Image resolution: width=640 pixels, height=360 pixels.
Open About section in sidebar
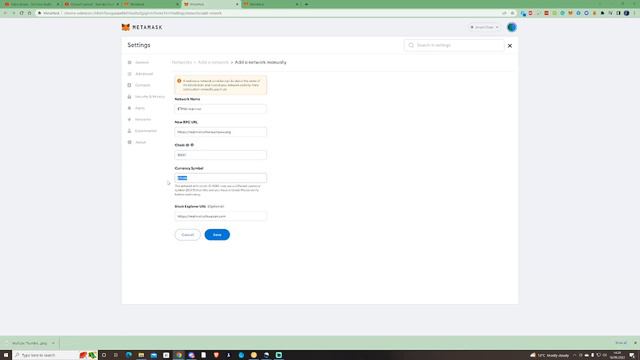[141, 142]
